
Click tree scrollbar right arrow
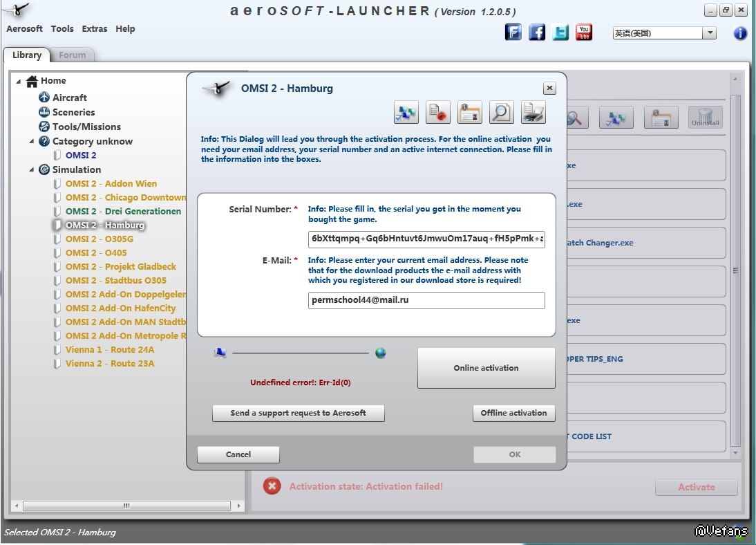tap(238, 506)
